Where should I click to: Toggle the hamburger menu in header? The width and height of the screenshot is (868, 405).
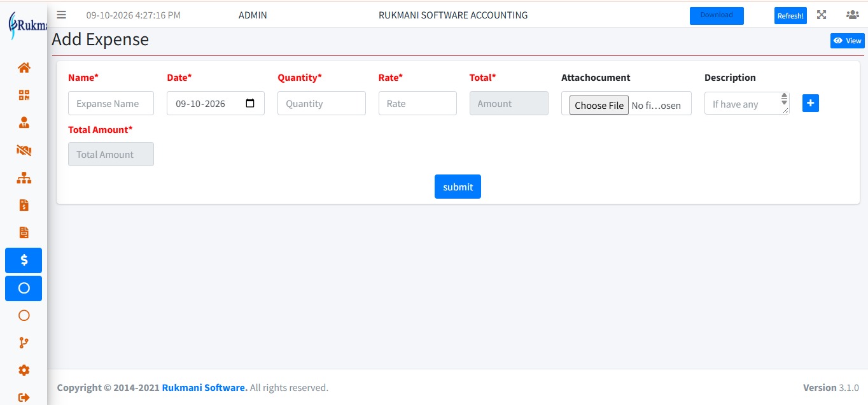61,15
